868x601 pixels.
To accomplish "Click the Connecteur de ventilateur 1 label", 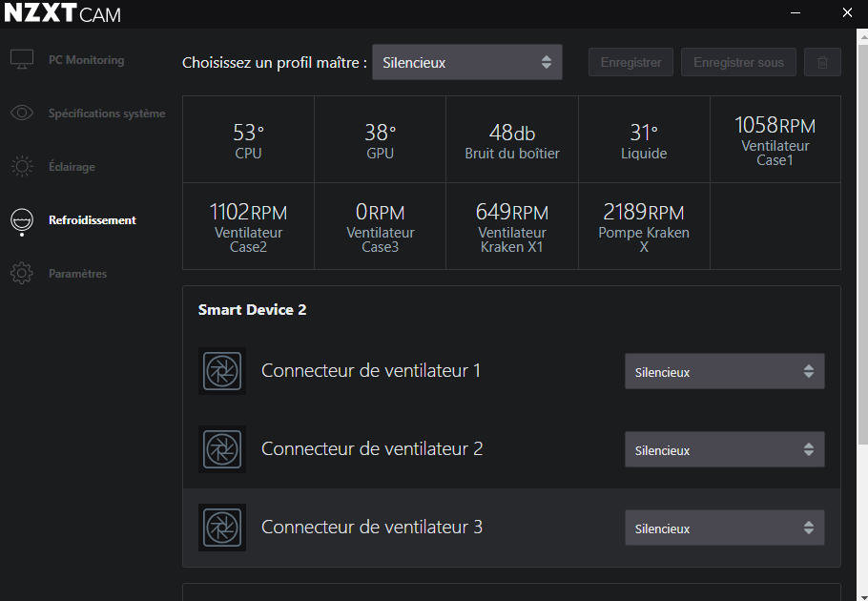I will (x=371, y=370).
